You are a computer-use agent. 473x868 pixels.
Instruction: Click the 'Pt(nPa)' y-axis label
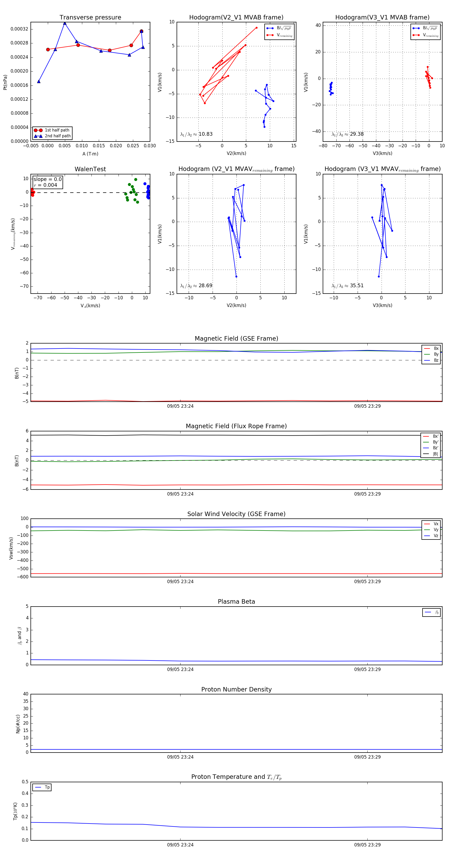5,82
